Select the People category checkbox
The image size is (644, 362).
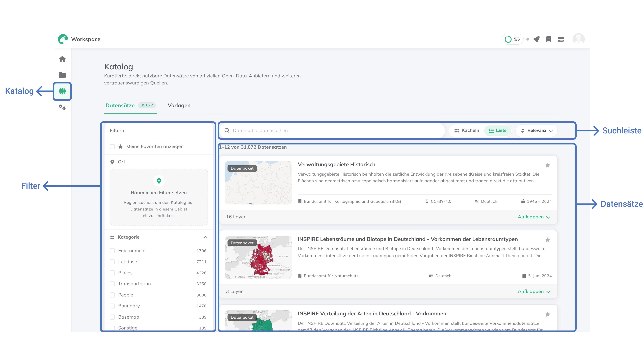pos(112,295)
